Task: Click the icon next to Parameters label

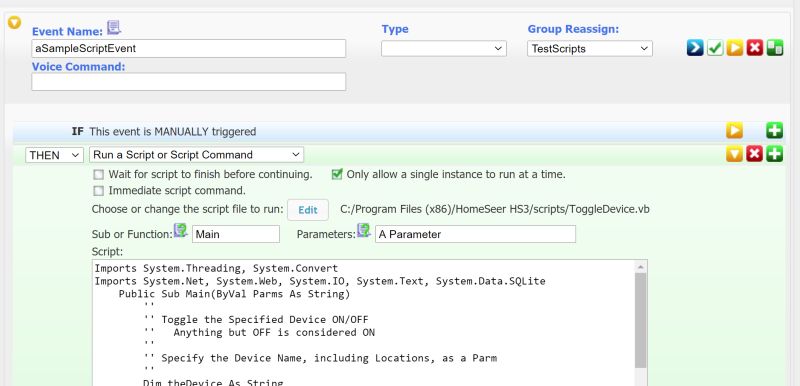Action: click(x=363, y=230)
